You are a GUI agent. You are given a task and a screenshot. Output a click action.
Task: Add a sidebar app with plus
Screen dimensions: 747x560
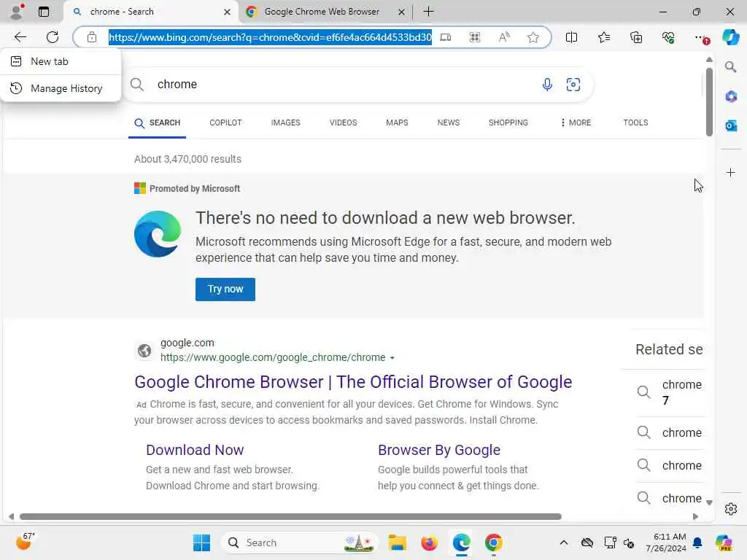pyautogui.click(x=730, y=172)
